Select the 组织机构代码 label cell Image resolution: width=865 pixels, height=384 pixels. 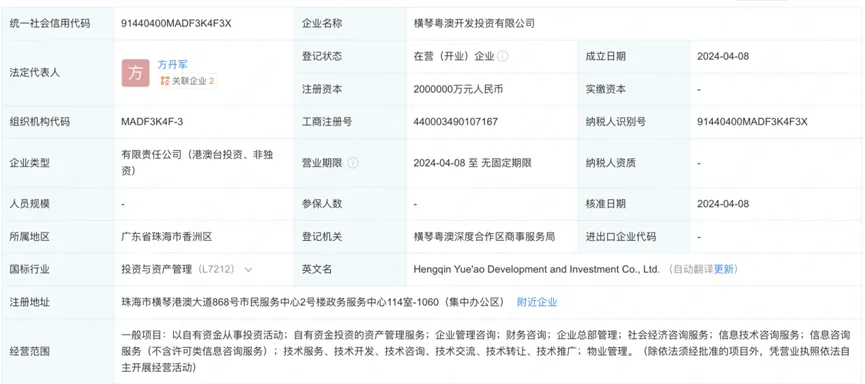point(58,122)
